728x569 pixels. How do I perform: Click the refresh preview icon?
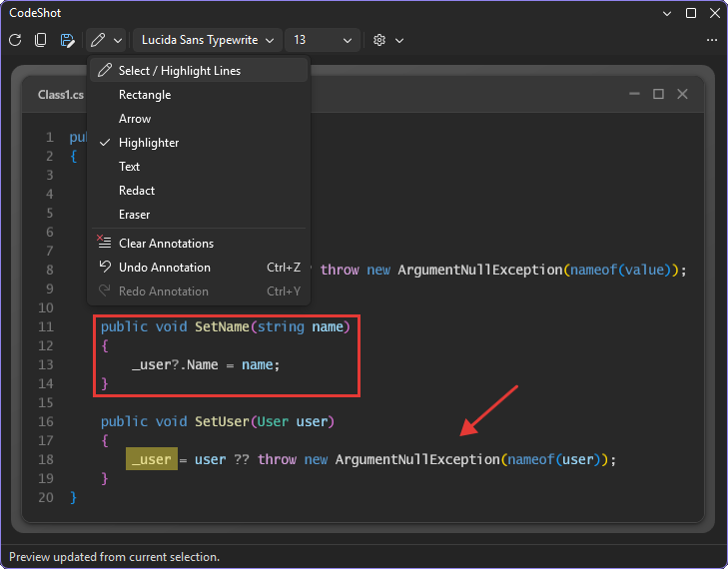click(x=15, y=40)
